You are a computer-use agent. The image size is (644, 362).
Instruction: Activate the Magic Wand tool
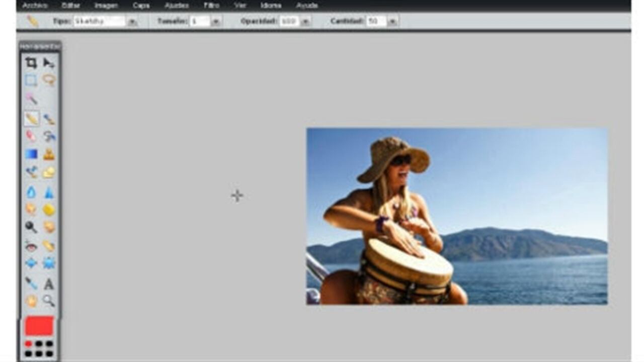31,98
